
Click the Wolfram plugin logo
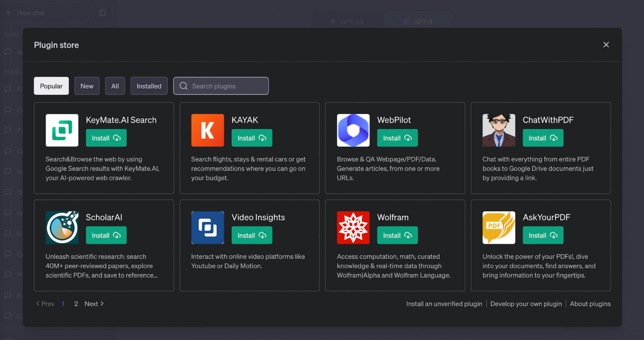point(353,228)
